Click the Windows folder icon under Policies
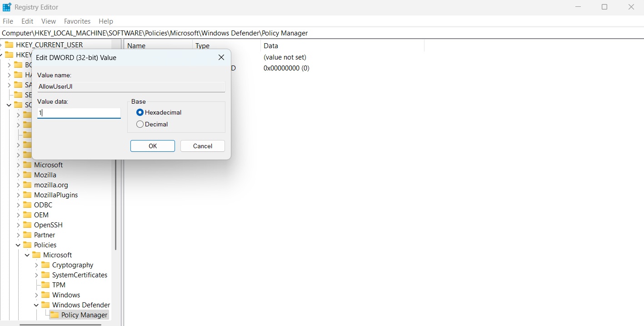Image resolution: width=644 pixels, height=326 pixels. pos(45,295)
